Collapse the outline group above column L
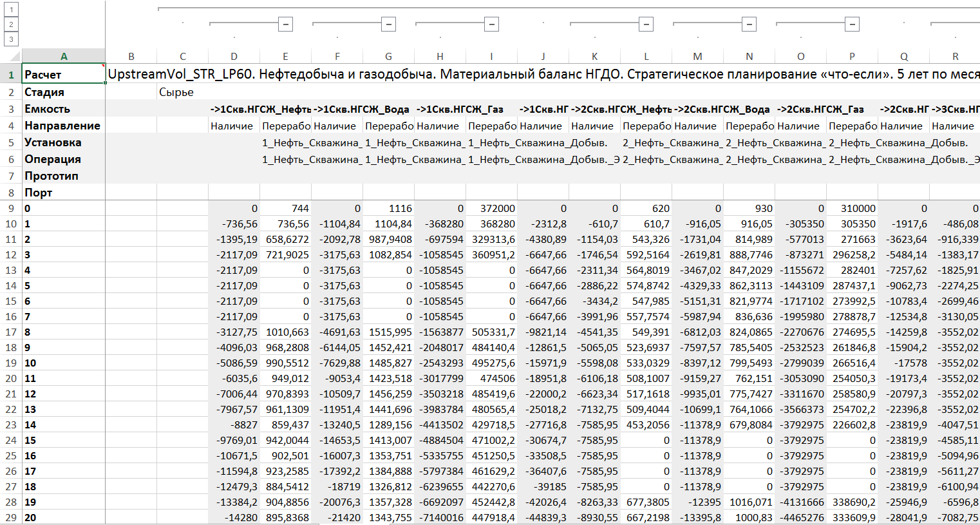The height and width of the screenshot is (525, 980). pos(646,24)
